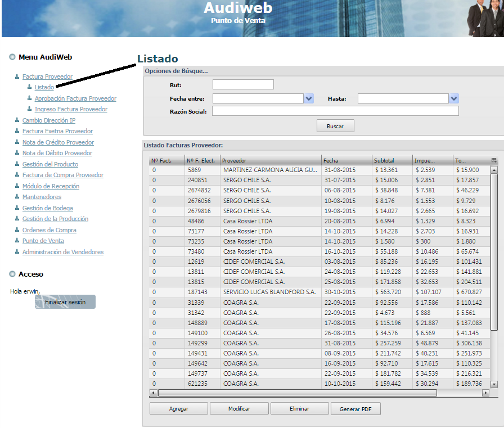Select Aprobación Factura Proveedor in the menu
The image size is (504, 428).
coord(75,98)
